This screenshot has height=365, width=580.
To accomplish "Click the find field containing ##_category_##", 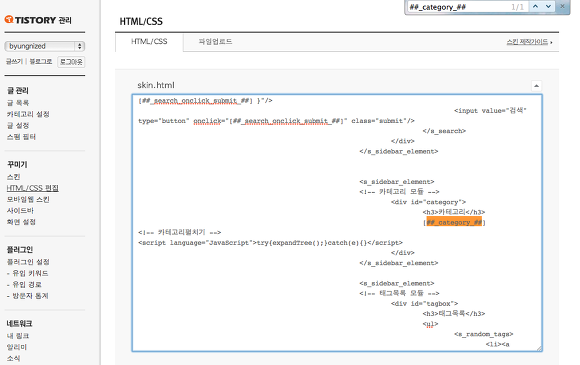I will click(468, 7).
